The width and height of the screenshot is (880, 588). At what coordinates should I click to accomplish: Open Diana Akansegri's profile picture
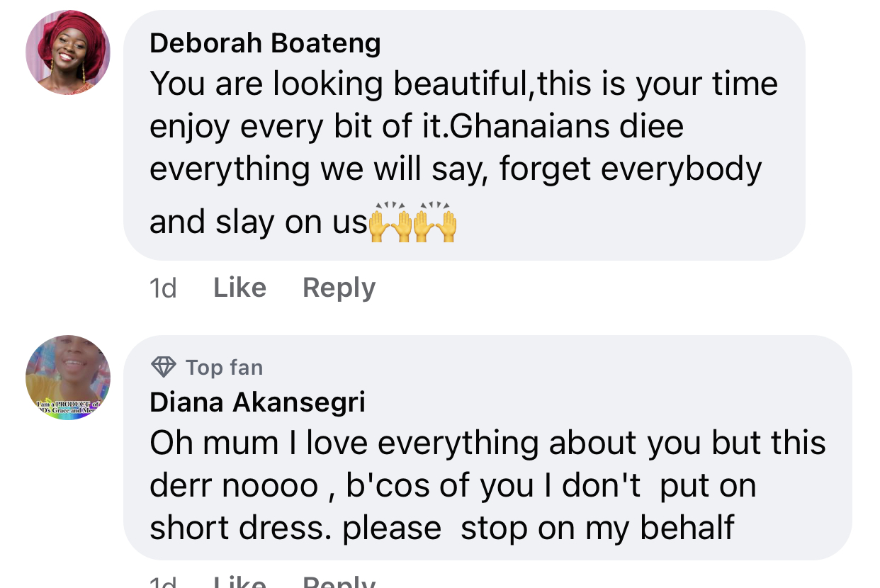tap(68, 377)
